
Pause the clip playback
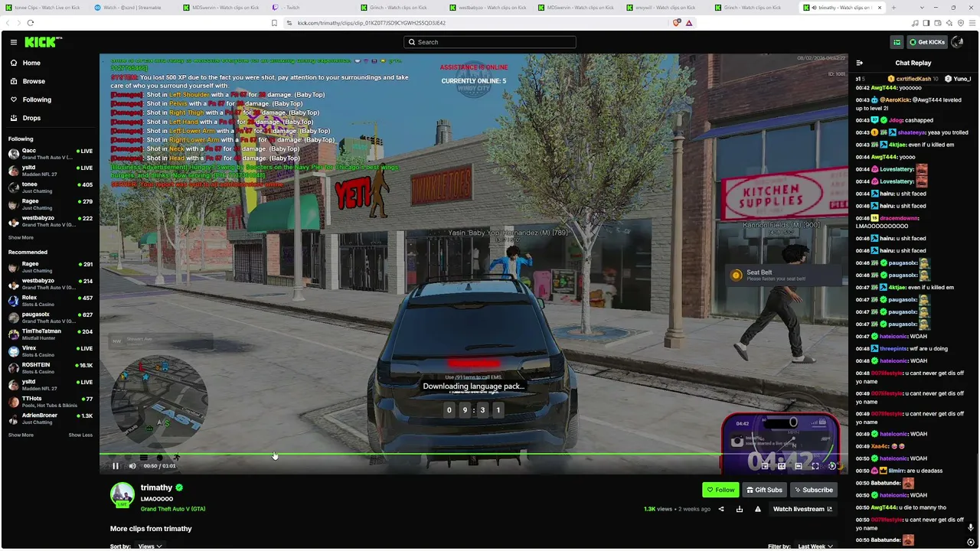click(116, 466)
